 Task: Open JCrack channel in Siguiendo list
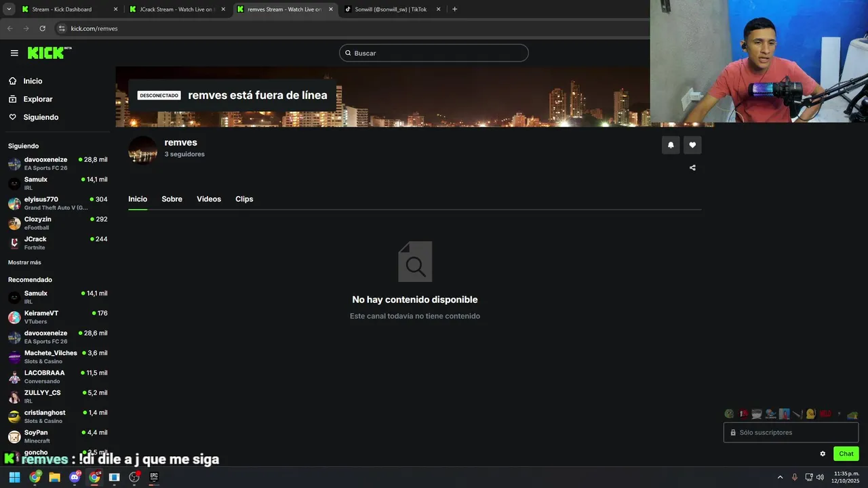click(x=58, y=243)
